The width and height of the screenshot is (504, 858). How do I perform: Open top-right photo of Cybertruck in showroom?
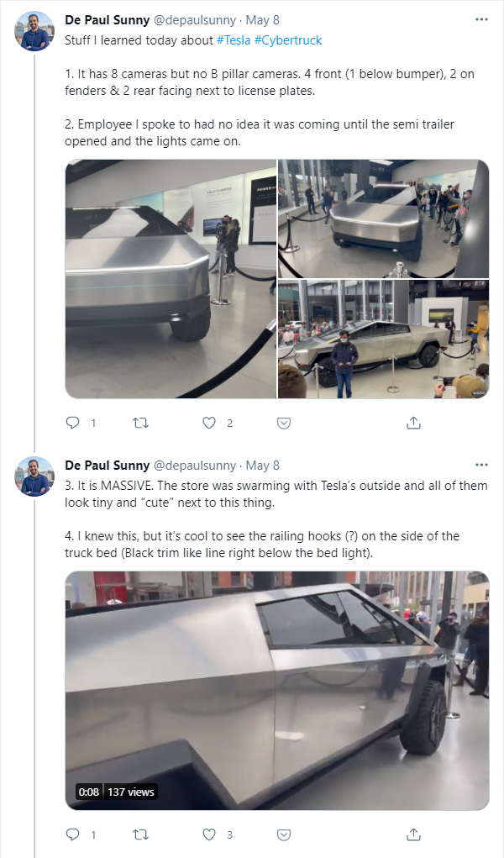click(383, 218)
